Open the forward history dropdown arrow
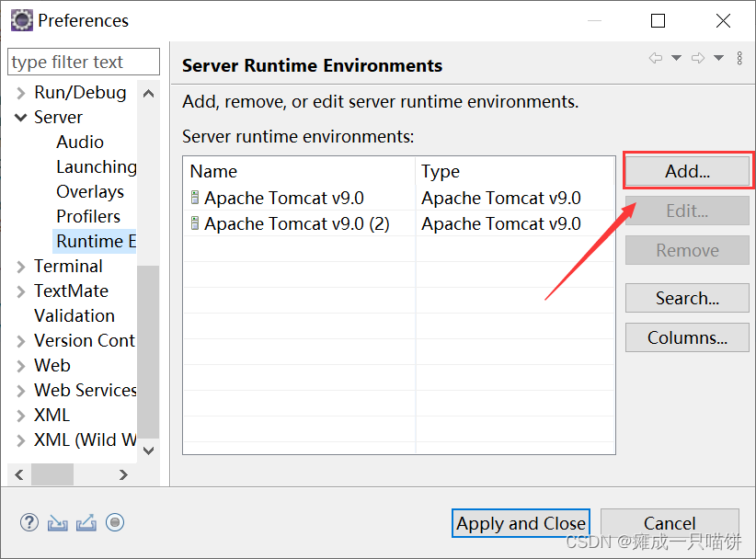756x559 pixels. [719, 58]
